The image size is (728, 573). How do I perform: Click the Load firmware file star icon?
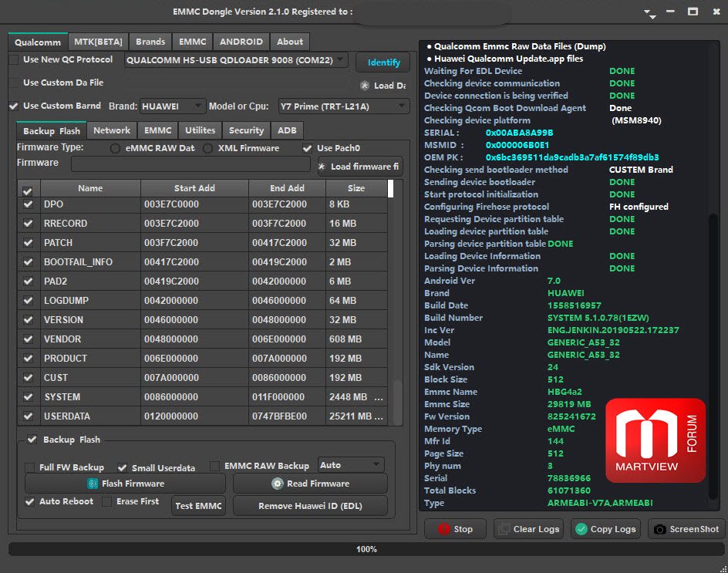(322, 167)
